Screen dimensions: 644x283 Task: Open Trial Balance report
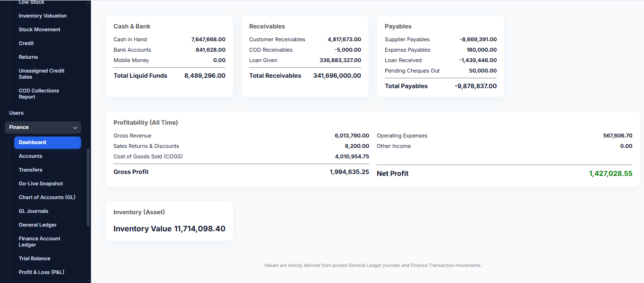[x=34, y=258]
